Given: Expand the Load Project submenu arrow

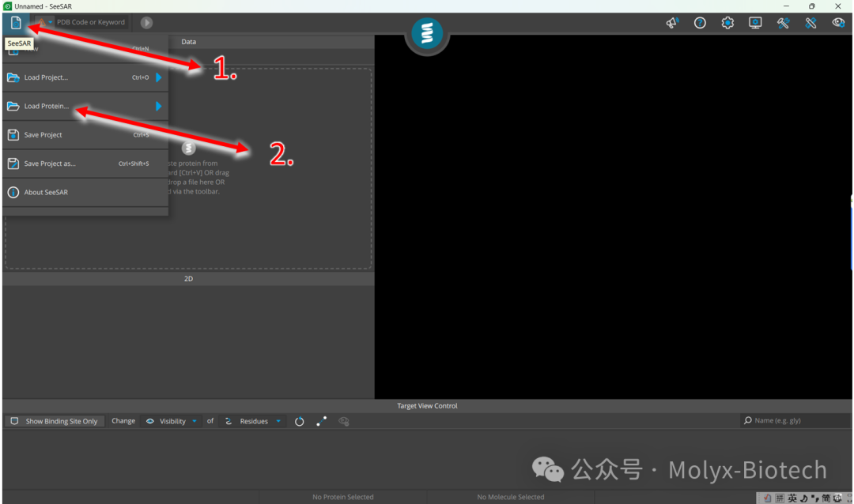Looking at the screenshot, I should point(158,77).
